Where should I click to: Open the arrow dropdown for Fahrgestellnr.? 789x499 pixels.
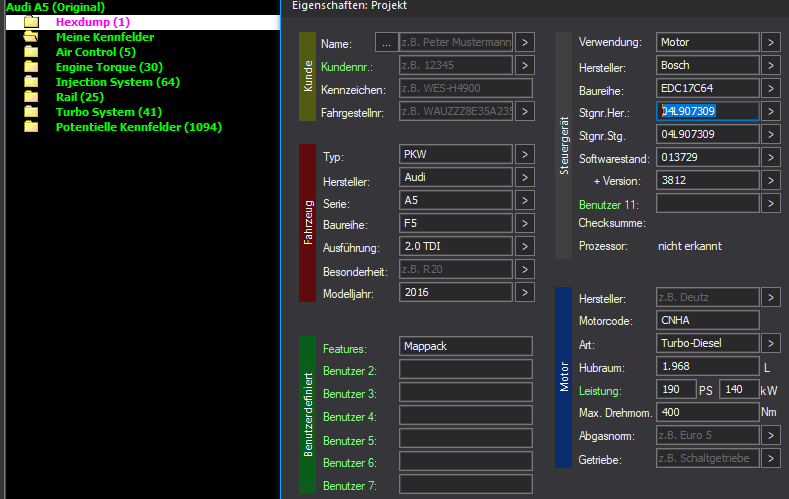click(x=525, y=111)
